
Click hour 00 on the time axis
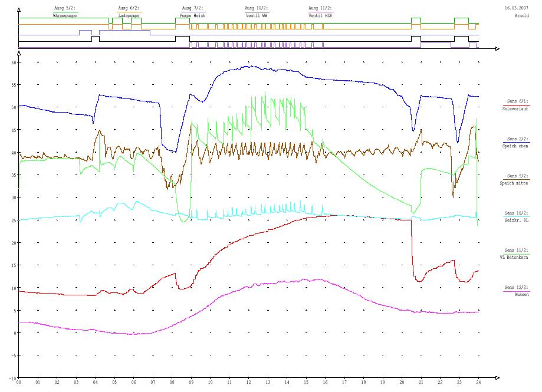tap(19, 384)
